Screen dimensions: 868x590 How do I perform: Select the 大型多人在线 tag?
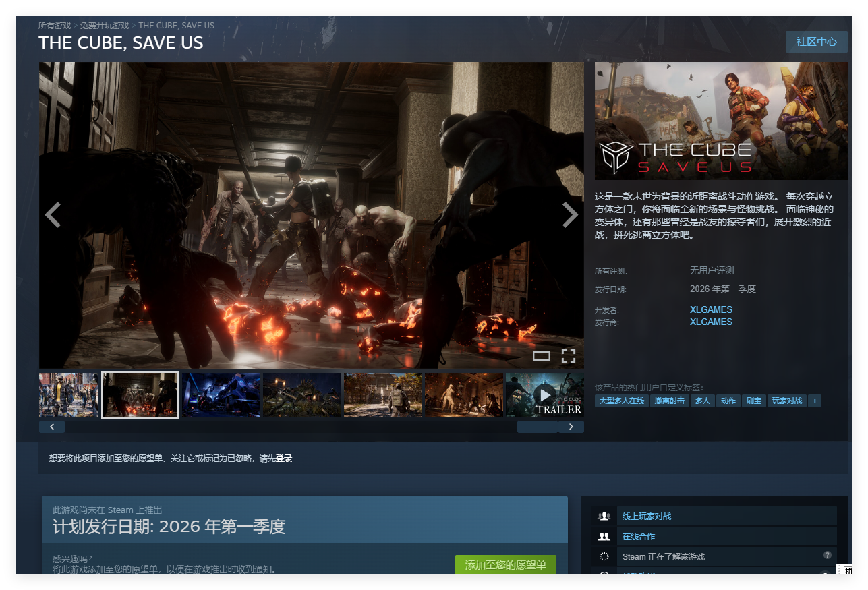(621, 401)
